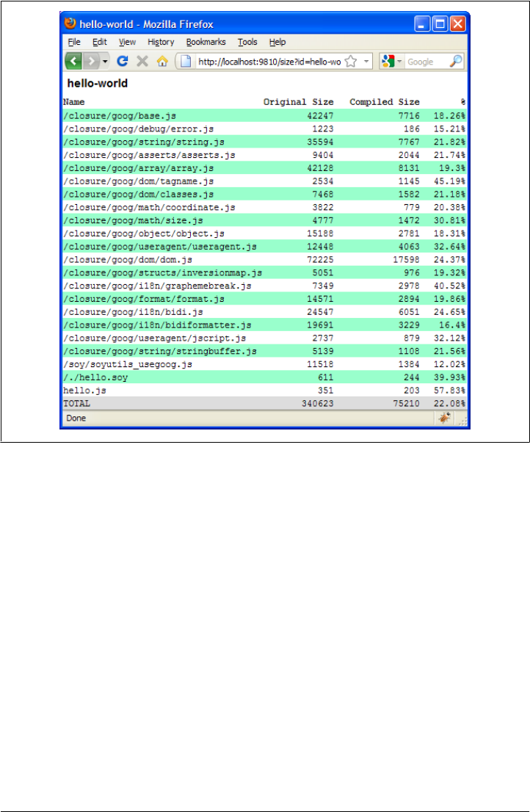The image size is (530, 812).
Task: Select /closure/goog/i18n/graphemebreak.js file name
Action: 157,286
